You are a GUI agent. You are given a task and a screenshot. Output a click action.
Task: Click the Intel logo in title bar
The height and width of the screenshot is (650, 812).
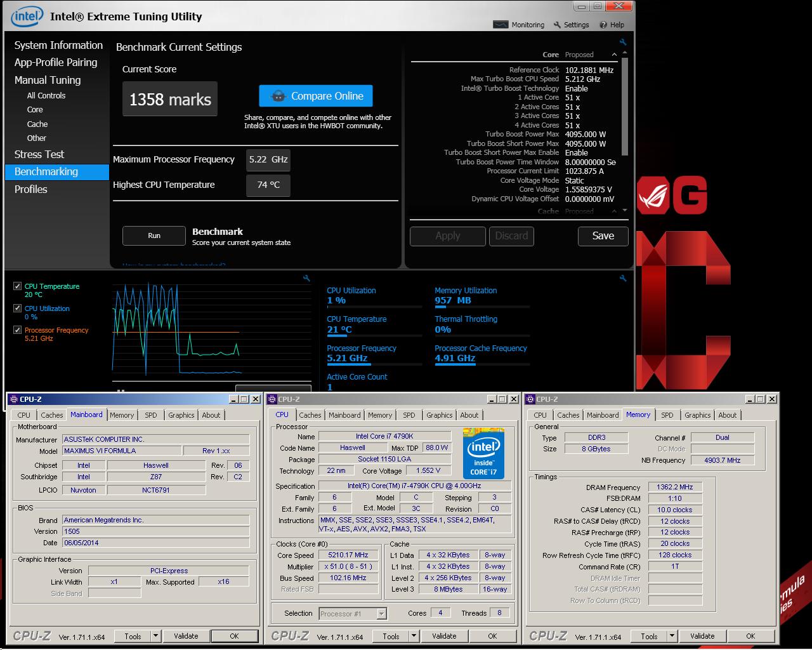coord(27,17)
